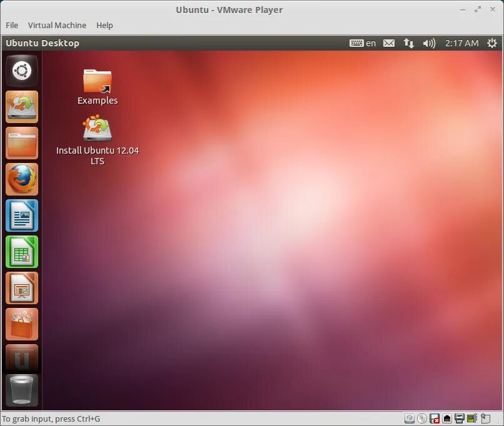Minimize the VMware Player window
The height and width of the screenshot is (426, 504).
tap(463, 9)
